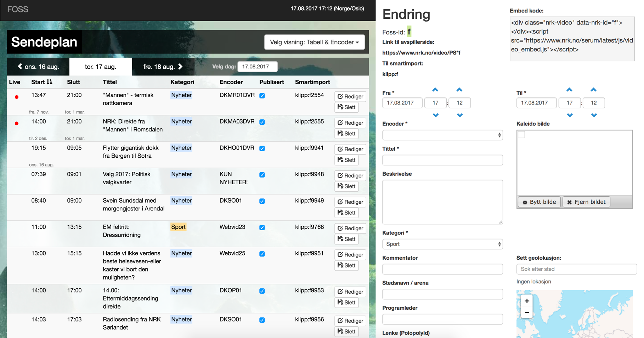Viewport: 644px width, 338px height.
Task: Go to next day fre. 18 aug.
Action: [163, 67]
